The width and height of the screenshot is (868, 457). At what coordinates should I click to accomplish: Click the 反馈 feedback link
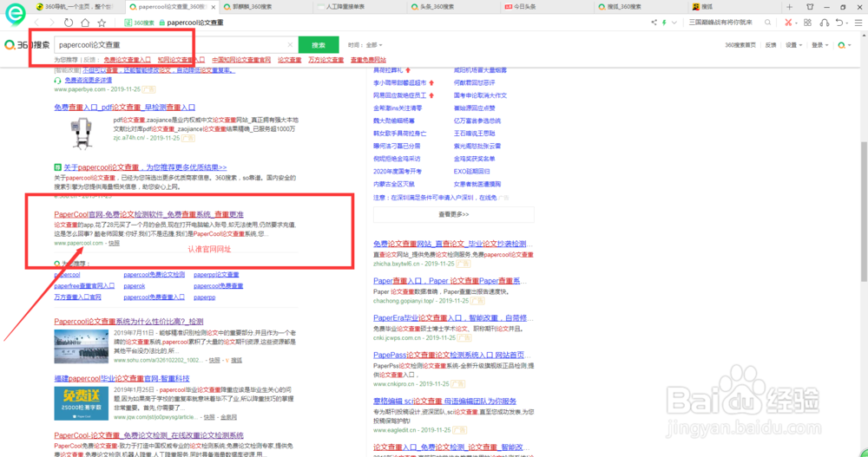(771, 45)
